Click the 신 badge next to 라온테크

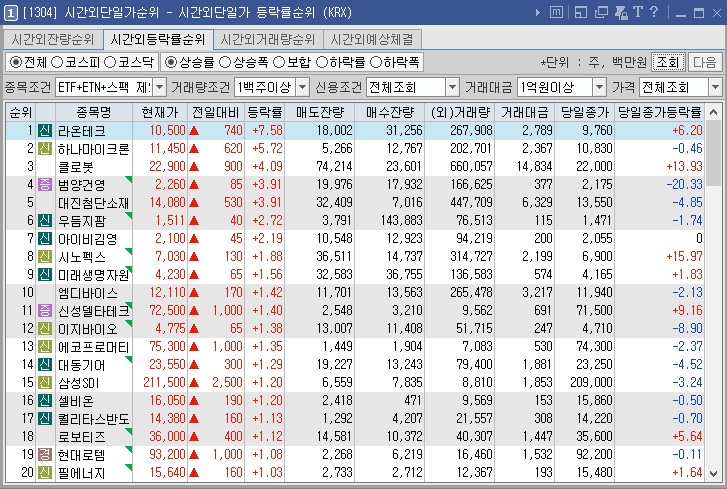[x=45, y=131]
